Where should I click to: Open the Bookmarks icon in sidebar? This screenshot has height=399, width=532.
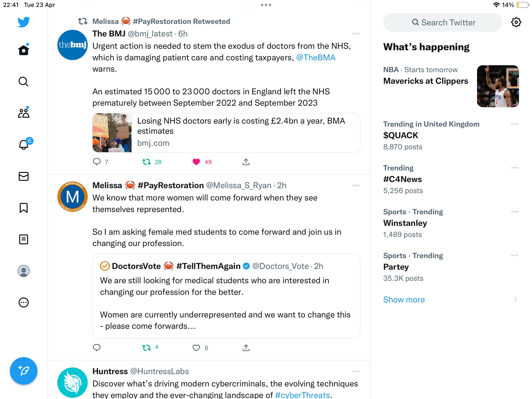tap(24, 208)
